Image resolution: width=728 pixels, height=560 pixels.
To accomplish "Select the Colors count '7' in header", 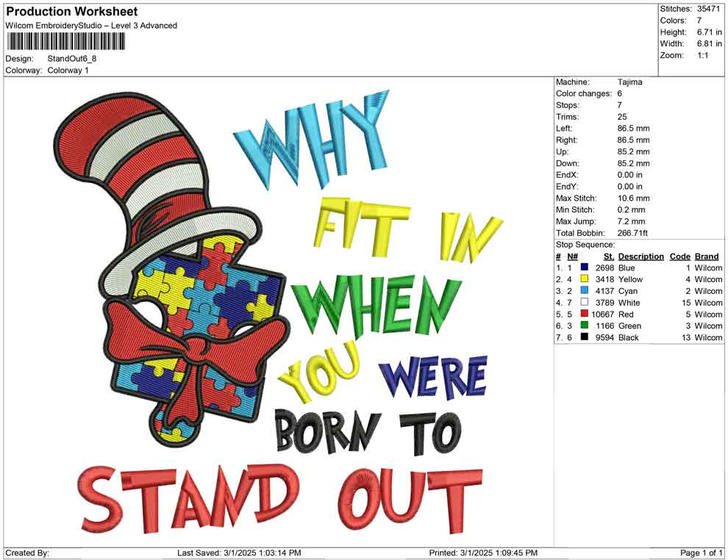I will click(699, 21).
